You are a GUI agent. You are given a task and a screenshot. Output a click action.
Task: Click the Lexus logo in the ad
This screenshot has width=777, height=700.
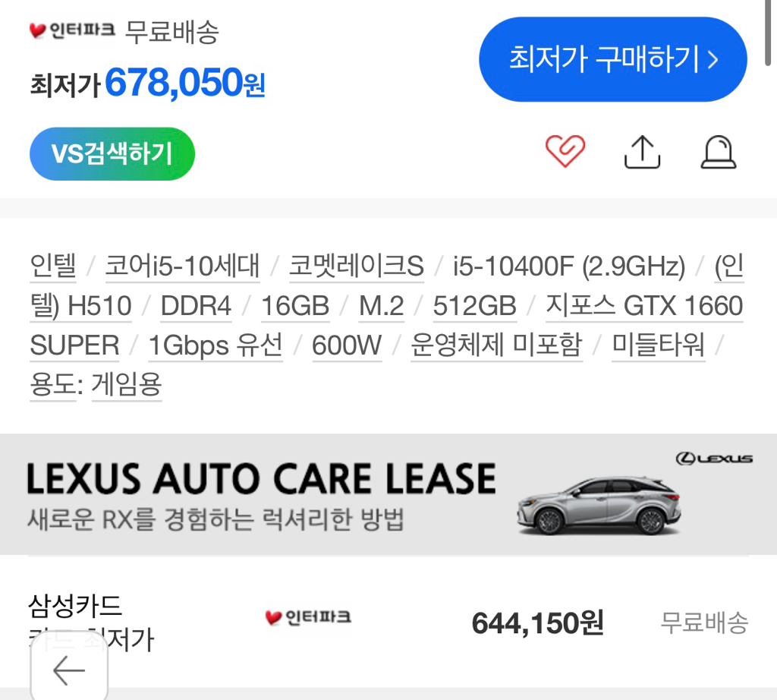[714, 459]
